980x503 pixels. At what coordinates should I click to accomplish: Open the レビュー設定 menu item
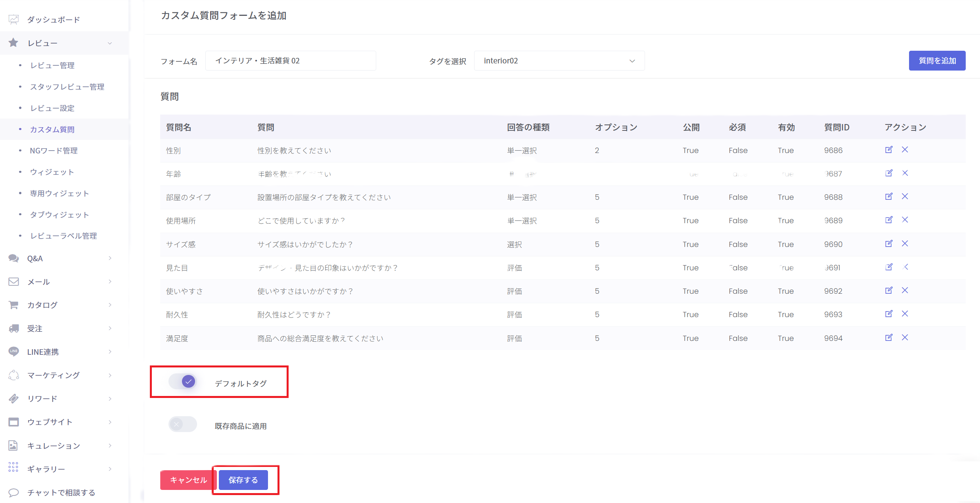click(52, 108)
